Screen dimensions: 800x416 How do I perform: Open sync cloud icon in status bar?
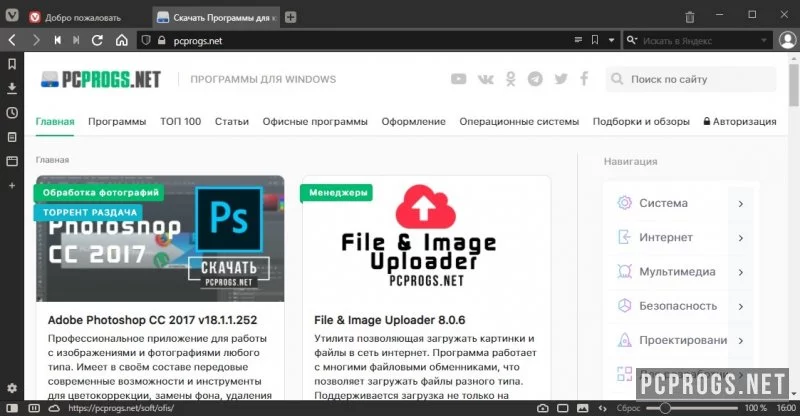pyautogui.click(x=54, y=408)
